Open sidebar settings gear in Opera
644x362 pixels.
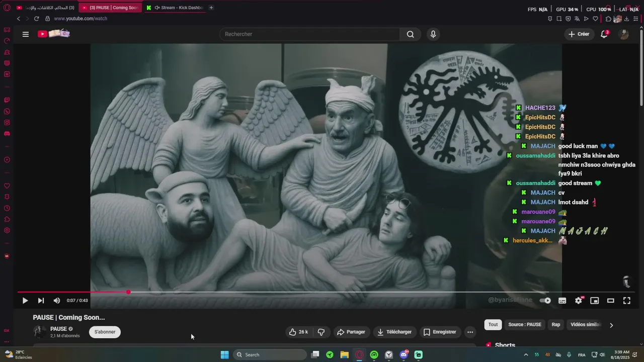point(7,230)
